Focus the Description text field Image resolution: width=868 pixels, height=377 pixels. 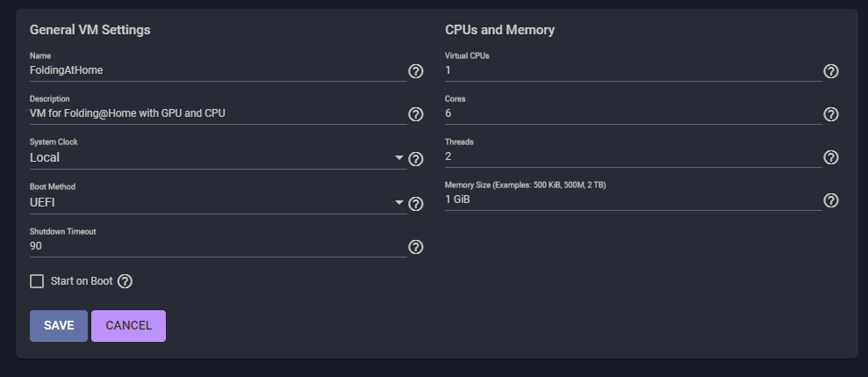pos(215,113)
